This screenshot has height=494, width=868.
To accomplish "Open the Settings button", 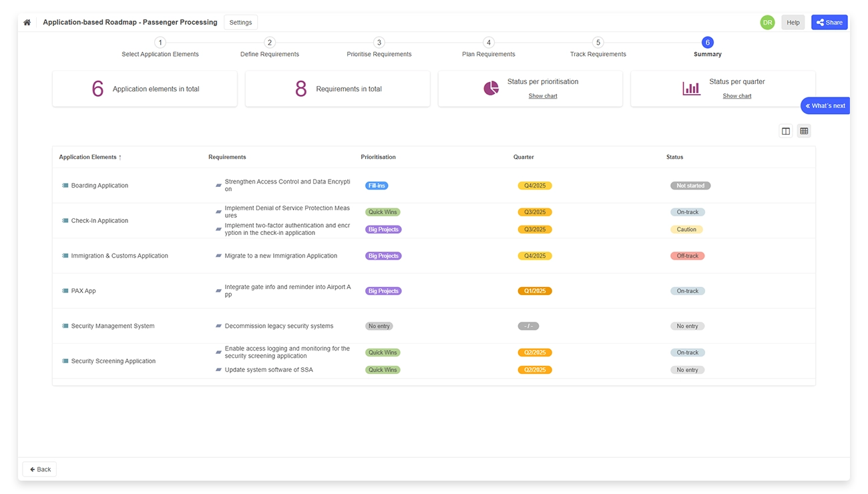I will pos(240,23).
